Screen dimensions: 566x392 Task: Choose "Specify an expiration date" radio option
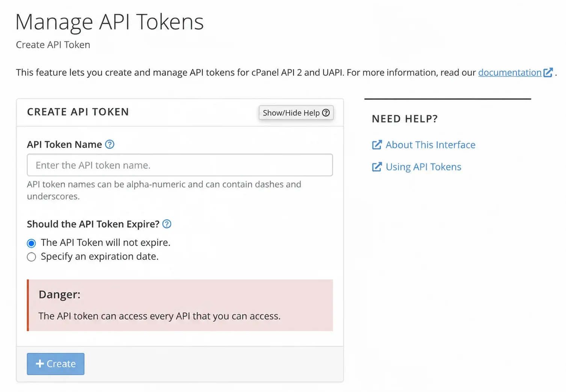point(32,257)
